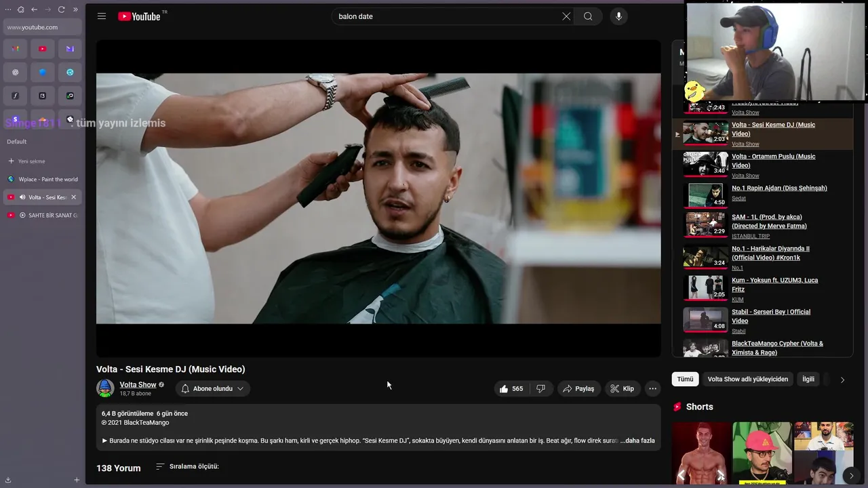Select Volta Show adlı yükleyiciden chip
Image resolution: width=868 pixels, height=488 pixels.
point(748,379)
